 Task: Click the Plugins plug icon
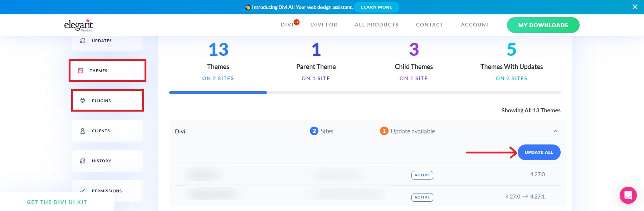(x=83, y=101)
